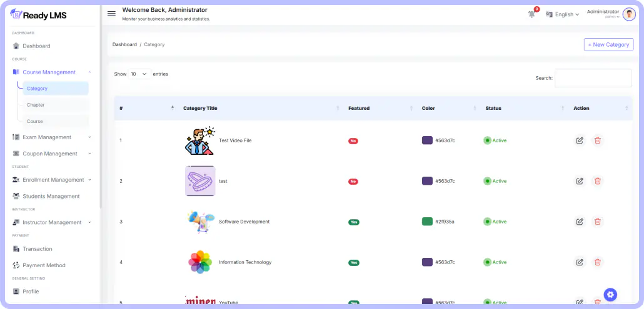
Task: Click the administrator avatar picture
Action: (628, 14)
